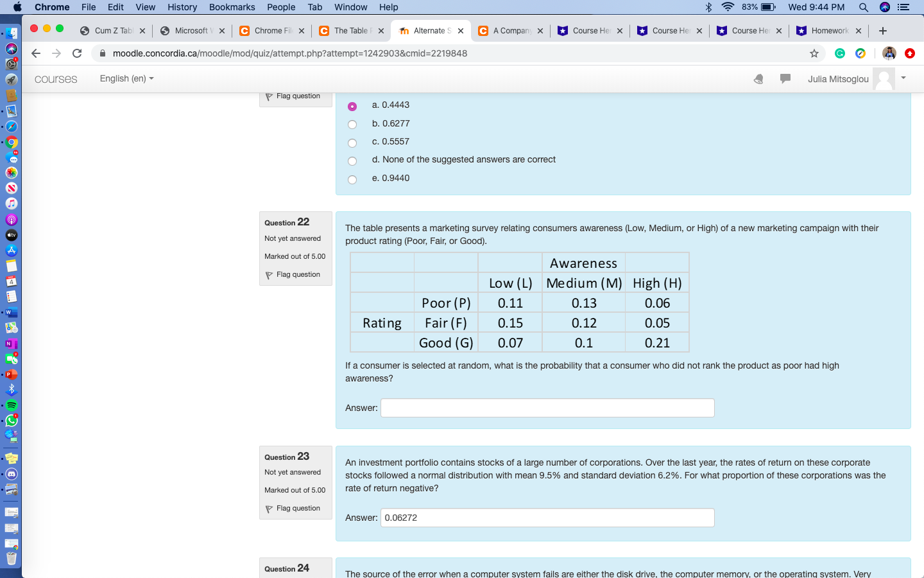Click the red Chrome extension icon
The width and height of the screenshot is (924, 578).
pos(910,53)
